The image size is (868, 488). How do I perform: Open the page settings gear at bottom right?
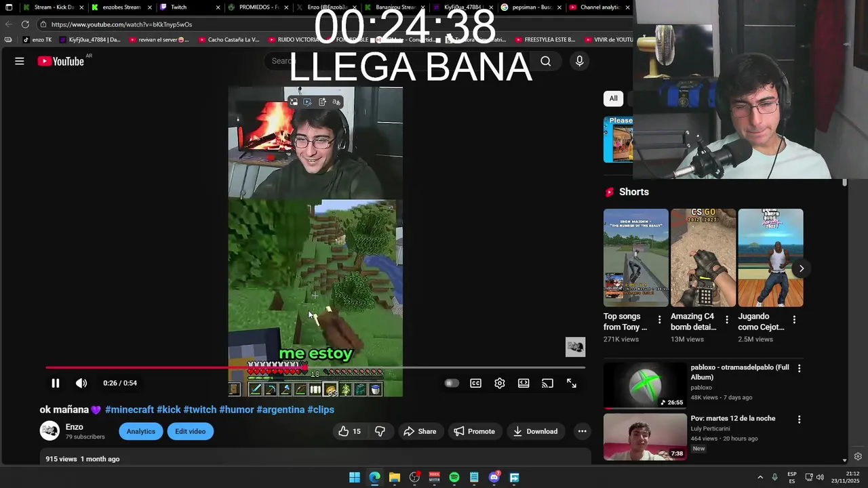coord(858,457)
